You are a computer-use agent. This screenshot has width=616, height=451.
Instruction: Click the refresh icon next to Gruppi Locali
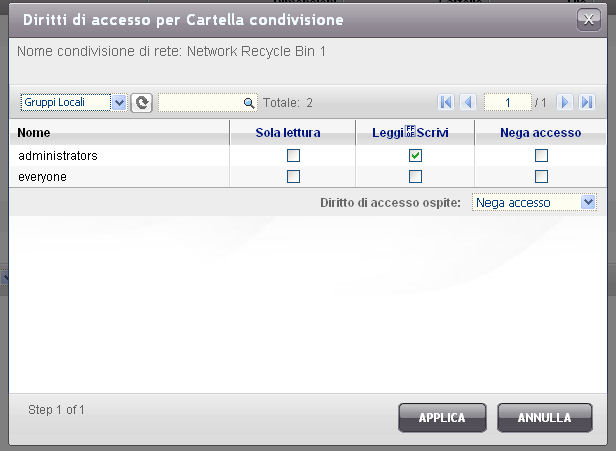pyautogui.click(x=142, y=102)
